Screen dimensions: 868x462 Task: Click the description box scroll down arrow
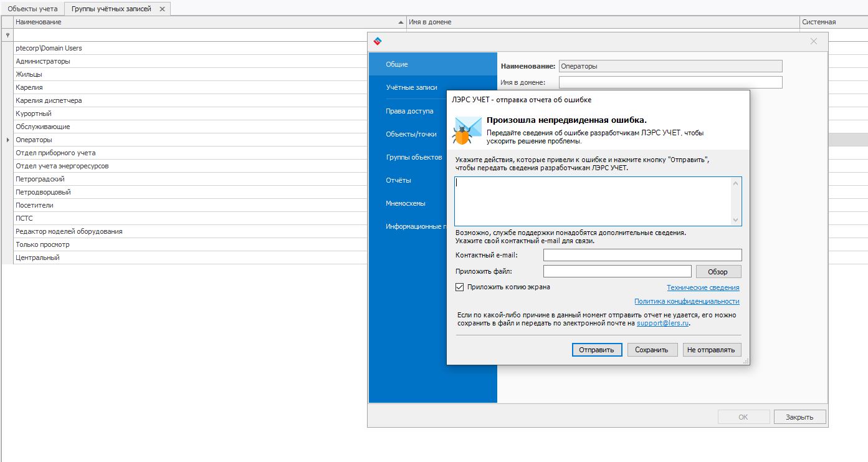(737, 219)
